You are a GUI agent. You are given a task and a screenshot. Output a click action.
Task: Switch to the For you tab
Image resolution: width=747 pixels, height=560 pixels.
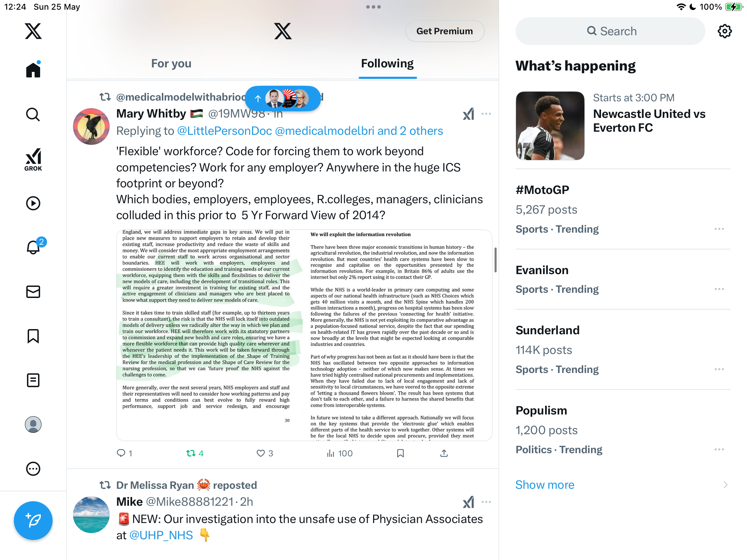coord(171,64)
